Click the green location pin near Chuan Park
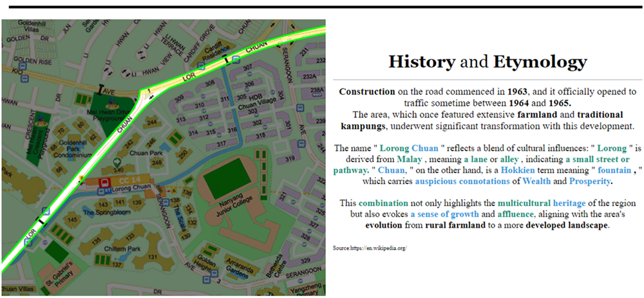This screenshot has height=298, width=644. (x=117, y=162)
